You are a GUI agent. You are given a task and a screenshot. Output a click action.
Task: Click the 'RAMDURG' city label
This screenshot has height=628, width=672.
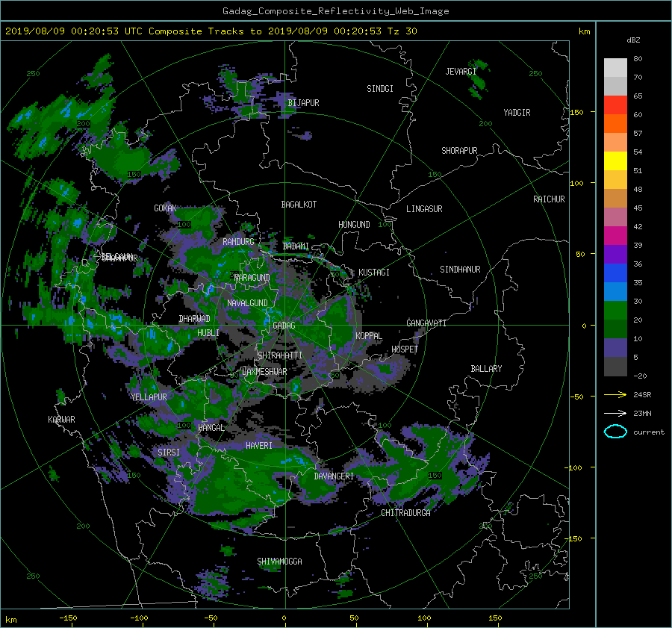pos(238,242)
